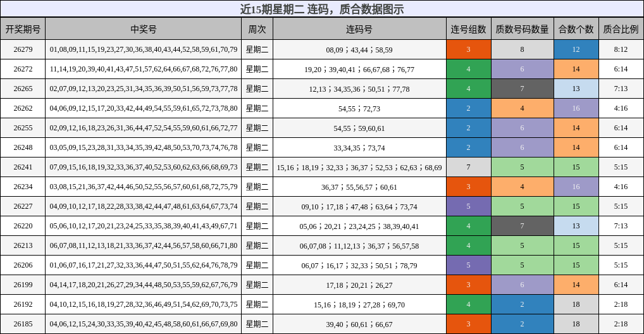Click 连码号 cell 36,37；55,56,57；60,61
Screen dimensions: 644x334
click(359, 187)
